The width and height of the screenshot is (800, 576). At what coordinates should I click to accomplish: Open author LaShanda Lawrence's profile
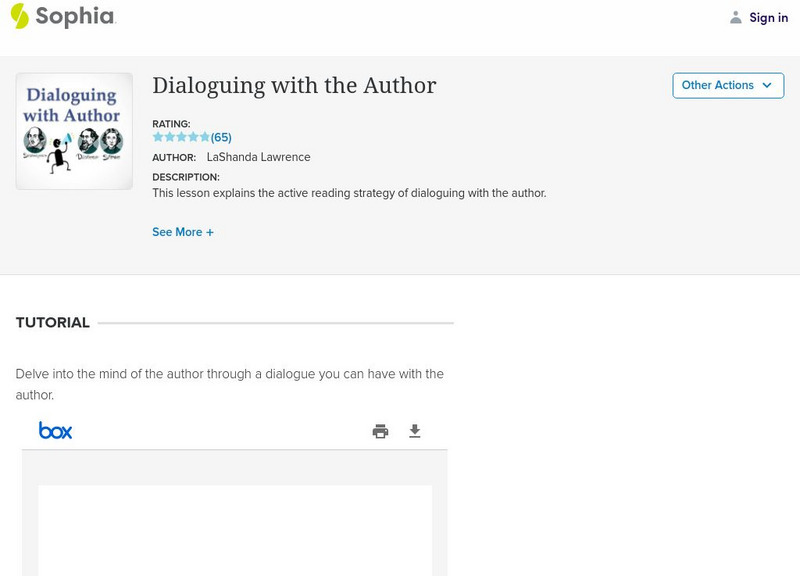[258, 157]
